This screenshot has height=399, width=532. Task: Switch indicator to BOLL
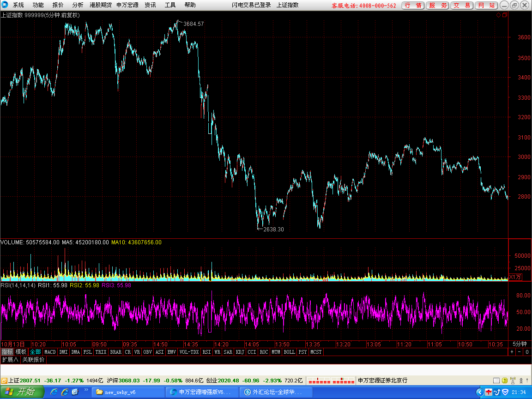(290, 352)
